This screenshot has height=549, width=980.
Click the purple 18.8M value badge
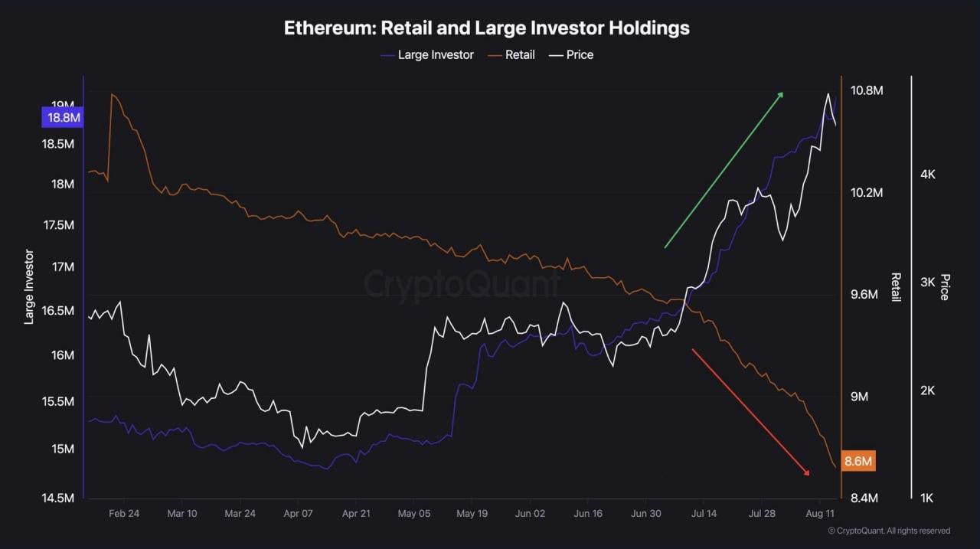pyautogui.click(x=62, y=118)
